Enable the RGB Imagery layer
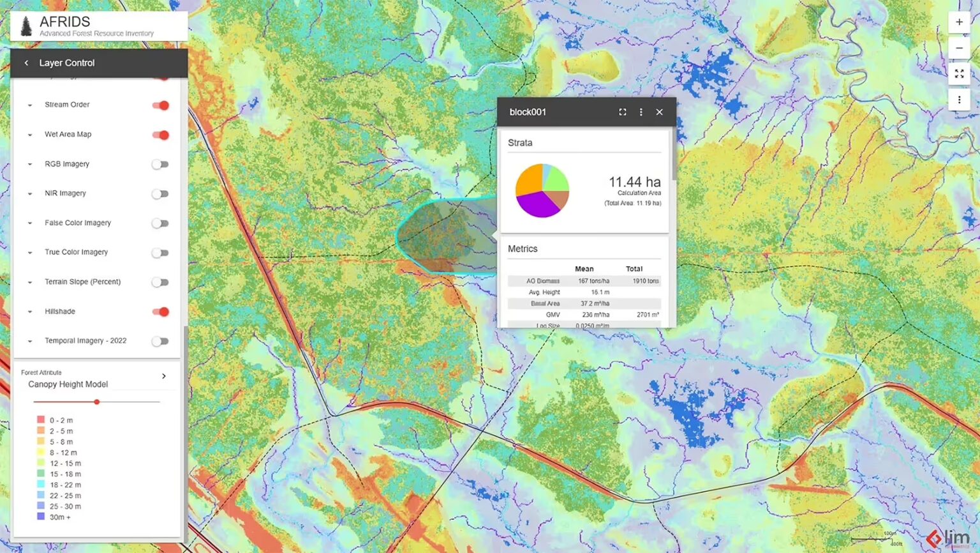 coord(160,164)
